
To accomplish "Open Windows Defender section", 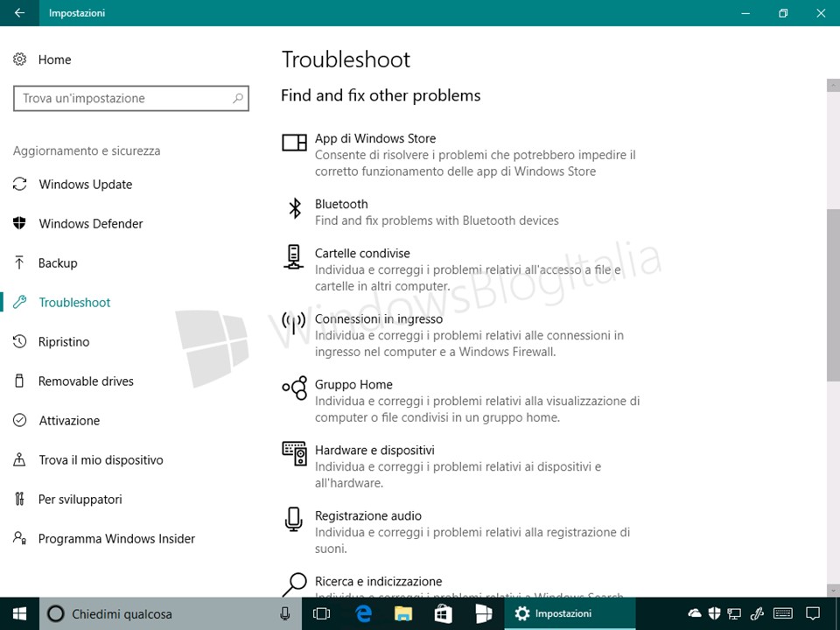I will (91, 223).
